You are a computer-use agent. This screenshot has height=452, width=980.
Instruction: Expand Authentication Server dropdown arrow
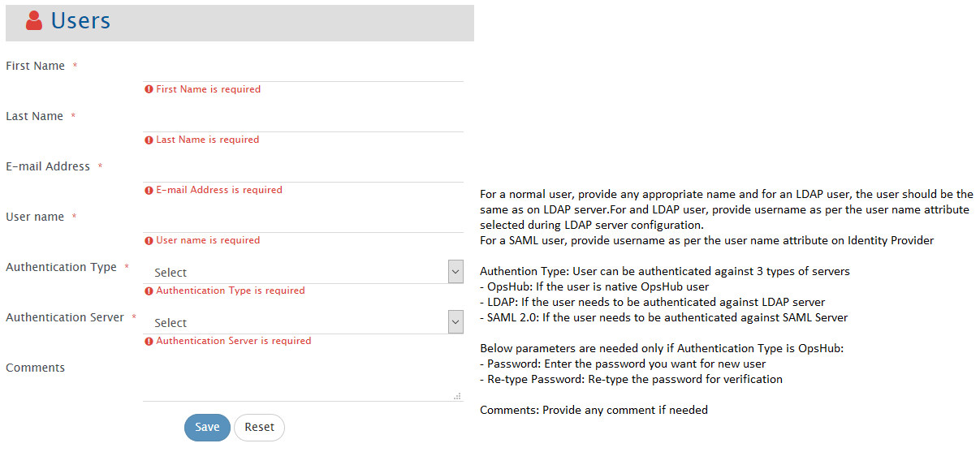(455, 323)
